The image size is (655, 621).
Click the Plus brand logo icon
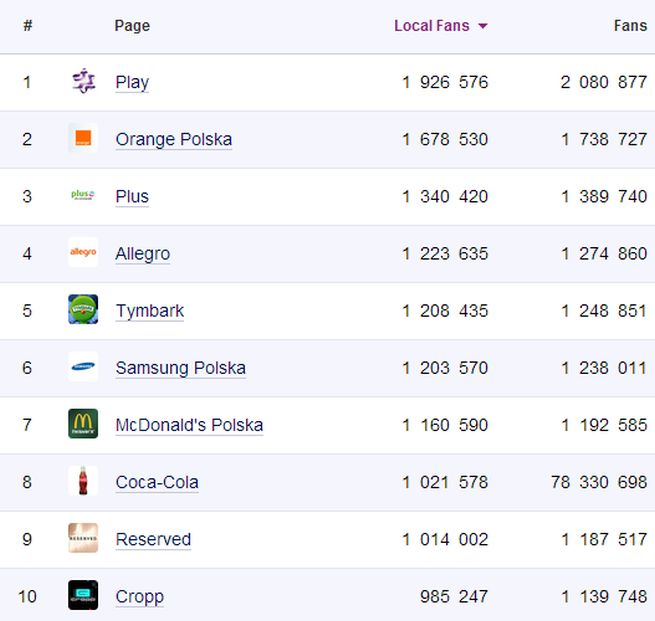click(x=83, y=196)
